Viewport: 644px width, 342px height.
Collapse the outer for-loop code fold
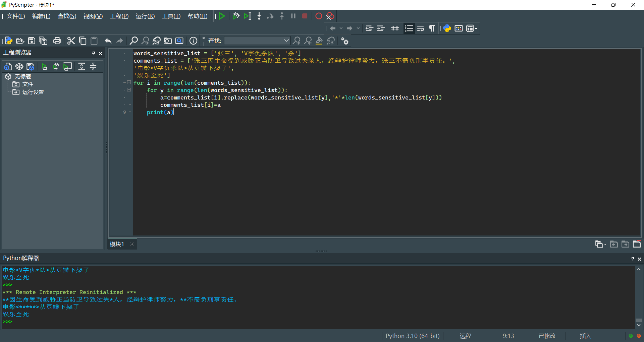(129, 83)
